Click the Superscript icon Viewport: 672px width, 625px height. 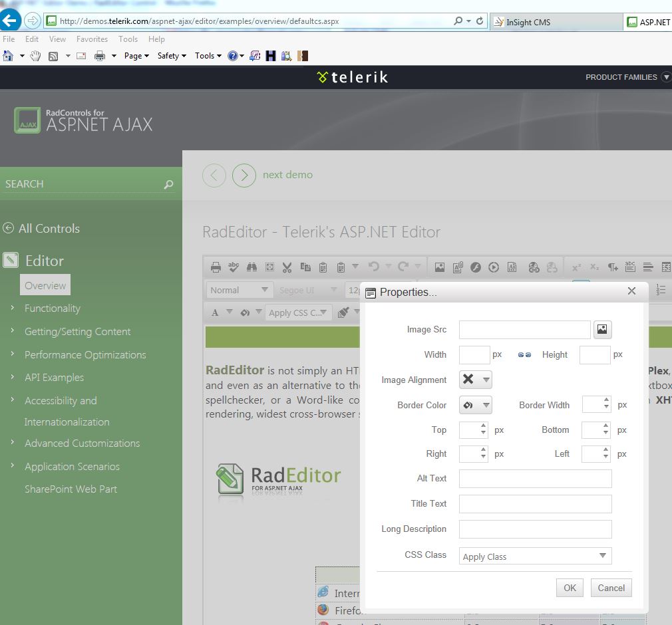click(576, 267)
